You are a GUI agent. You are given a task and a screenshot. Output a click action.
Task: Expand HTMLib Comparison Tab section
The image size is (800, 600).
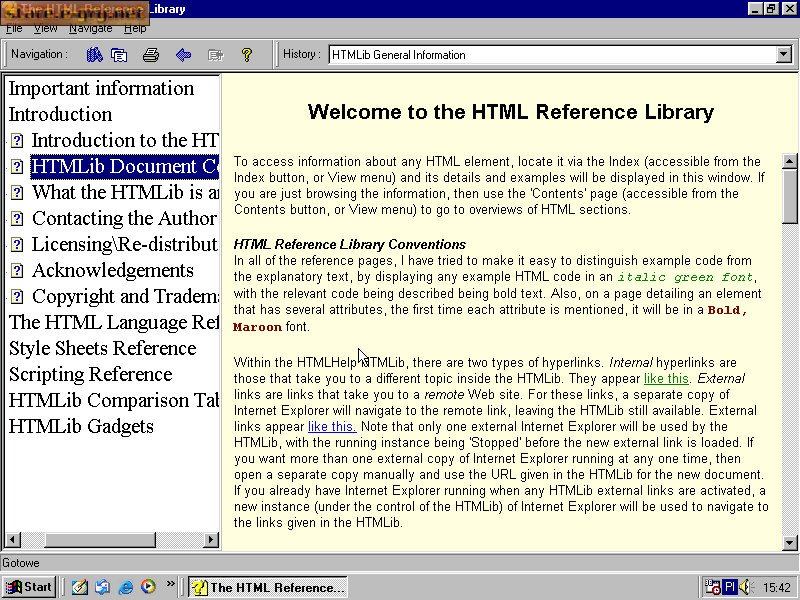(114, 401)
